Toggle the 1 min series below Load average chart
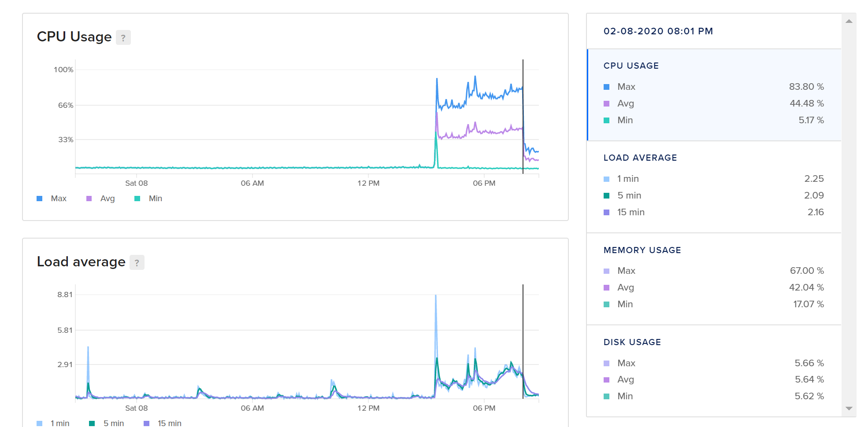The width and height of the screenshot is (868, 427). point(53,423)
